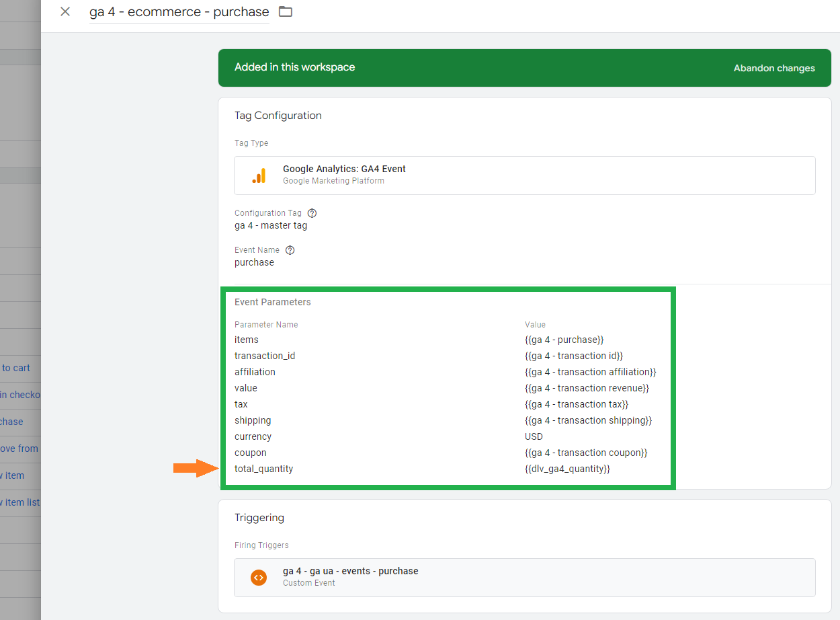Open the 'in checko' tag link in background list
Viewport: 840px width, 620px height.
coord(20,395)
